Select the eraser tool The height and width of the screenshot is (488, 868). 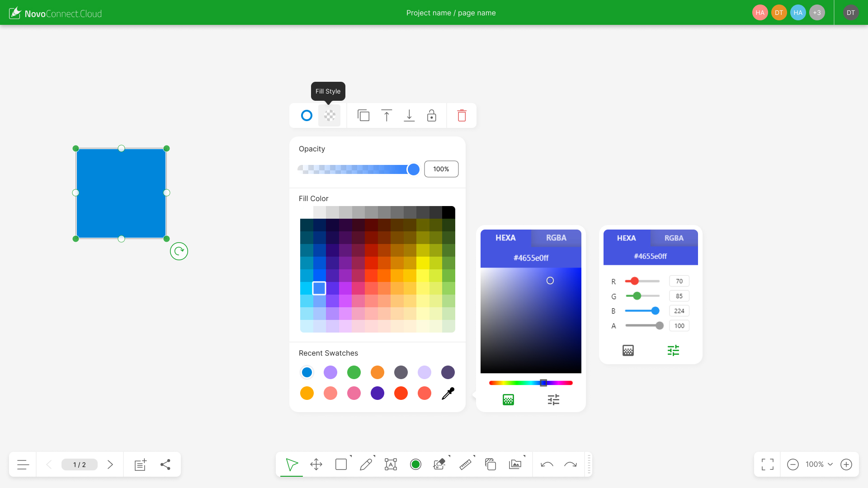[439, 465]
